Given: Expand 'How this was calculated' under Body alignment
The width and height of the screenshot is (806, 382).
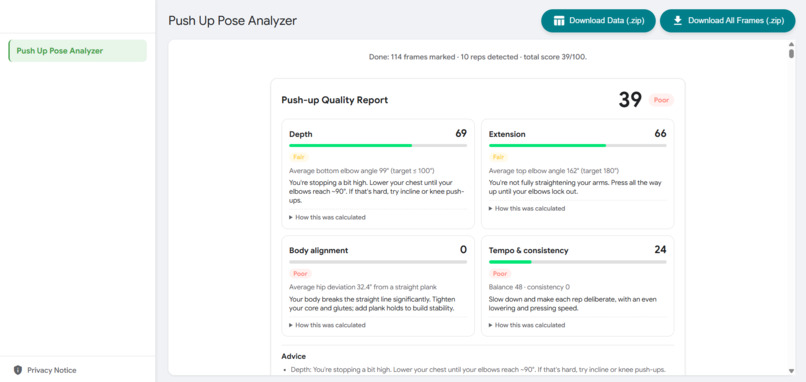Looking at the screenshot, I should click(x=327, y=325).
